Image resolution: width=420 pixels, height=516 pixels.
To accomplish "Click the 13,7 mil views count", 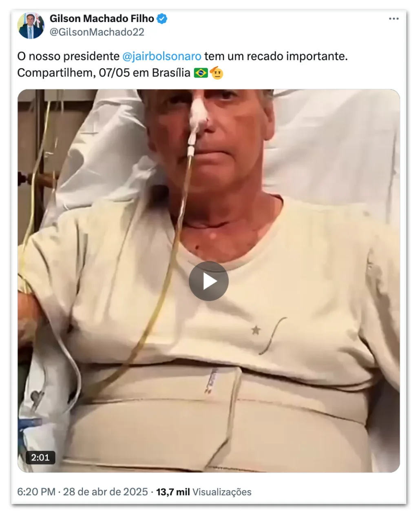I will coord(173,492).
